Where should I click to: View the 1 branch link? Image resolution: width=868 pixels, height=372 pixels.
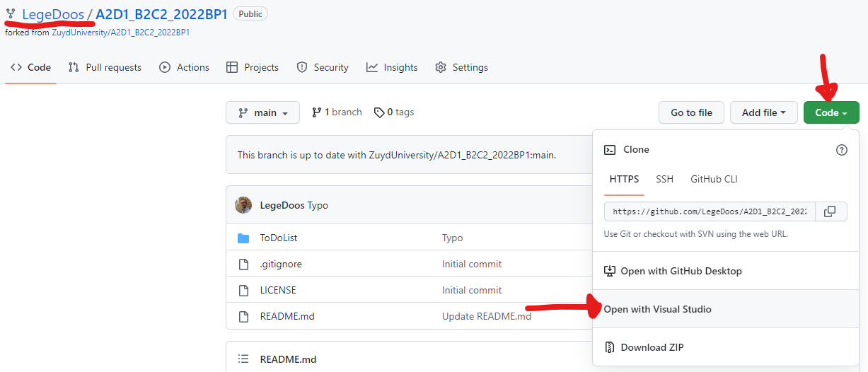[x=337, y=112]
